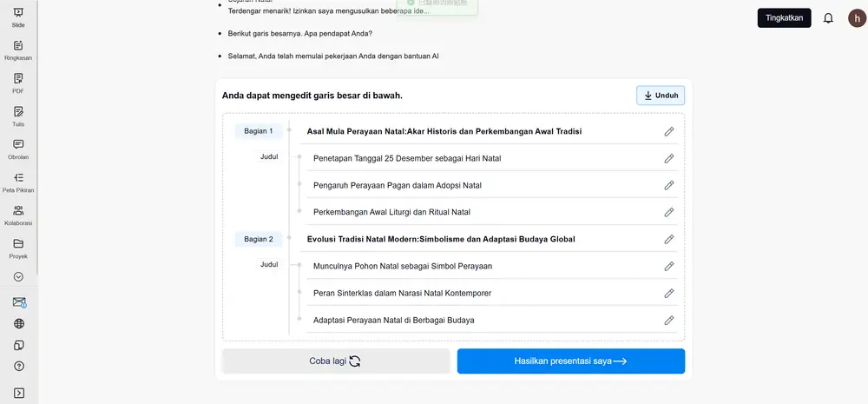868x404 pixels.
Task: Select text Pengaruh Perayaan Pagan dalam Adopsi Natal
Action: click(x=398, y=185)
